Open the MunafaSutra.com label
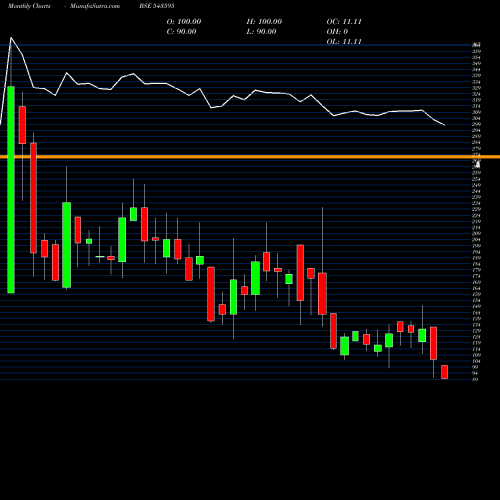 point(95,6)
